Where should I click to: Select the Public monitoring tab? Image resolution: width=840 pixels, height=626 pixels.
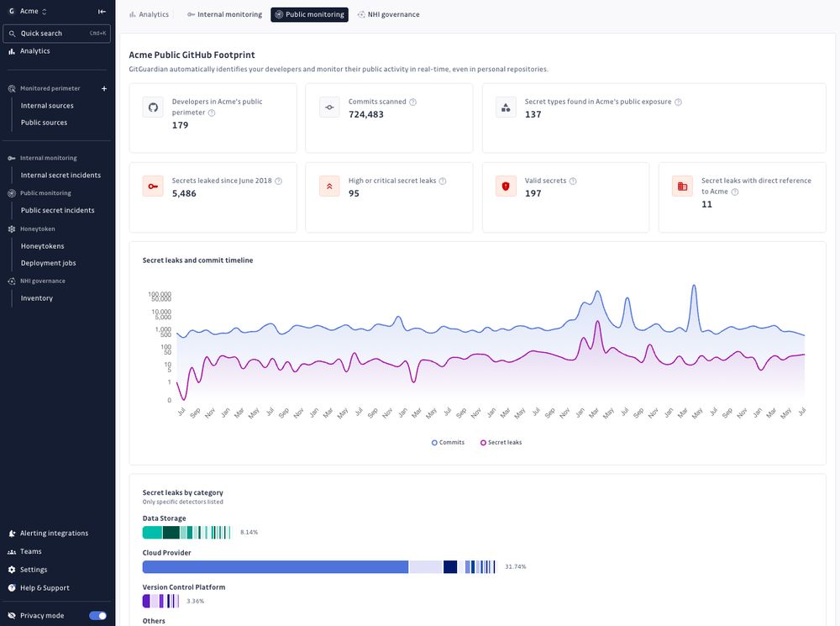click(x=309, y=14)
